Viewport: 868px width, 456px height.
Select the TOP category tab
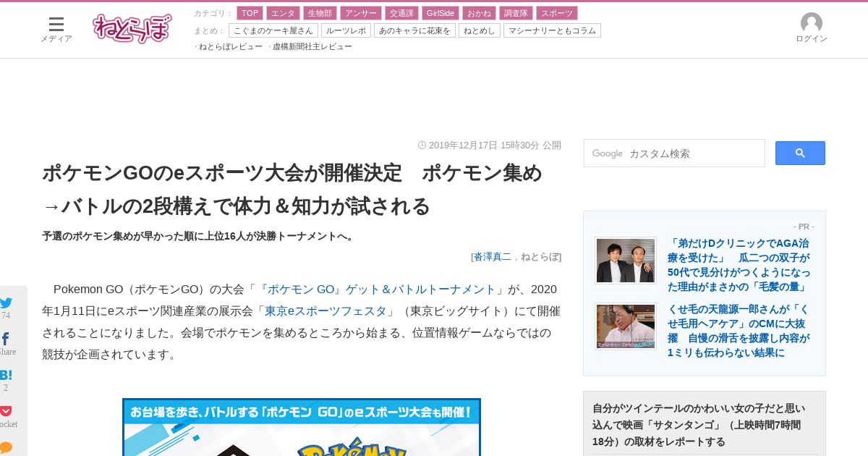click(x=250, y=13)
